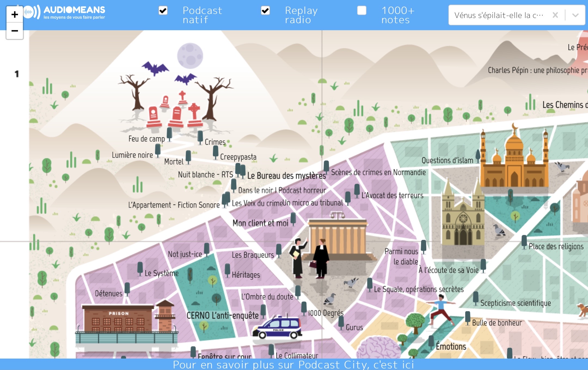
Task: Select CERNO L'anti-enquête podcast label
Action: click(x=222, y=316)
